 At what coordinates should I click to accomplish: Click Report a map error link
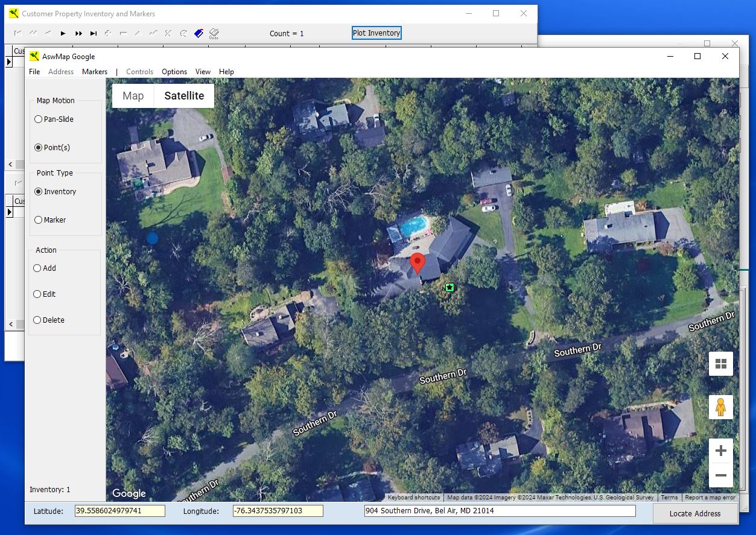tap(710, 498)
